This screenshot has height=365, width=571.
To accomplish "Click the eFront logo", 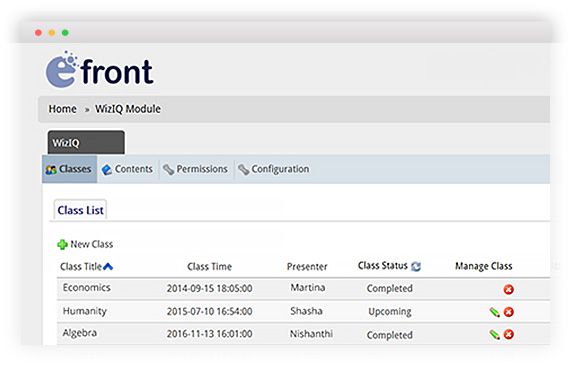I will [x=99, y=70].
